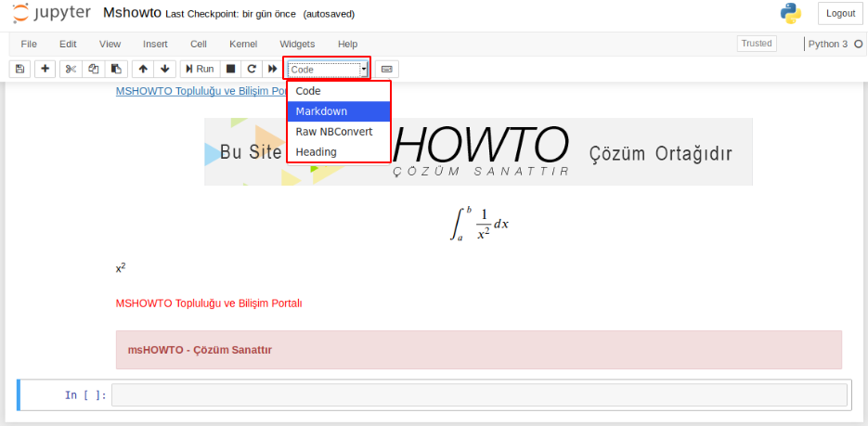Rename notebook by clicking Mshowto title
This screenshot has width=868, height=426.
pyautogui.click(x=133, y=13)
